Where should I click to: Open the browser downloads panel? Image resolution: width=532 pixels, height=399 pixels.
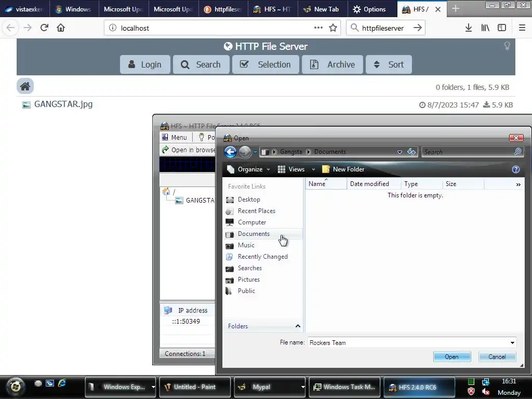tap(469, 28)
